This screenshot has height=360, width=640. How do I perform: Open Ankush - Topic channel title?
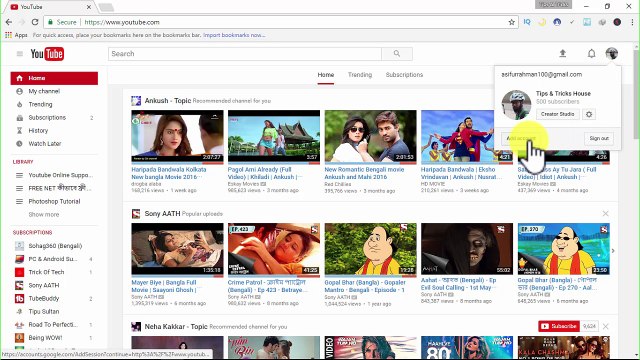tap(168, 100)
